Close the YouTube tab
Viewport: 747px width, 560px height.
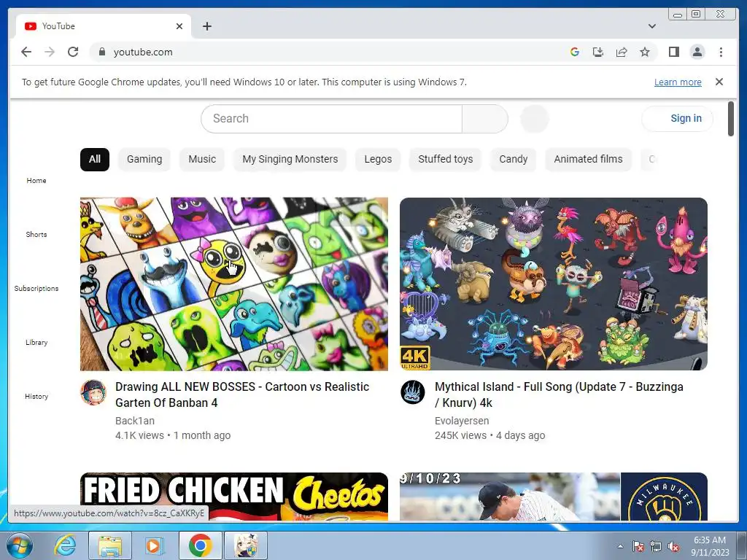pyautogui.click(x=179, y=26)
